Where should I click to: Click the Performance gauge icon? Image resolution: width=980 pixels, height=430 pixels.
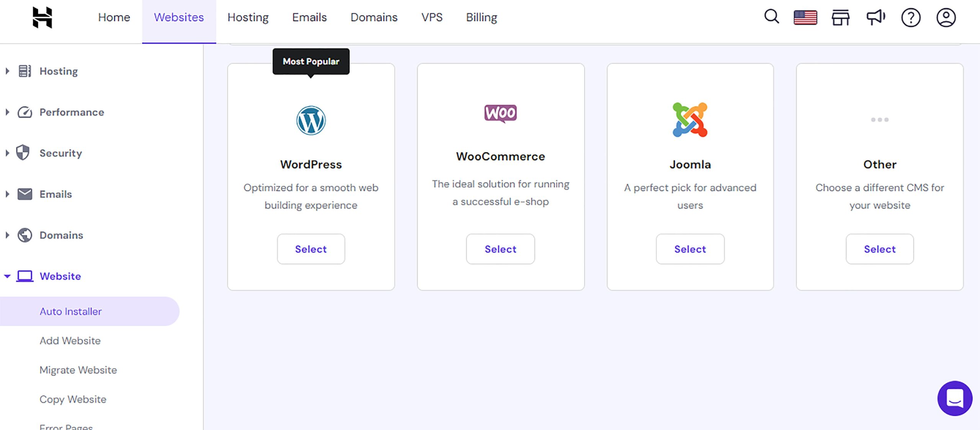25,112
